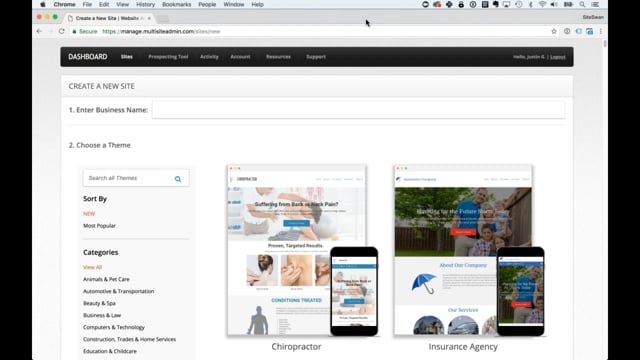Viewport: 640px width, 360px height.
Task: Sort themes by Most Popular
Action: [99, 226]
